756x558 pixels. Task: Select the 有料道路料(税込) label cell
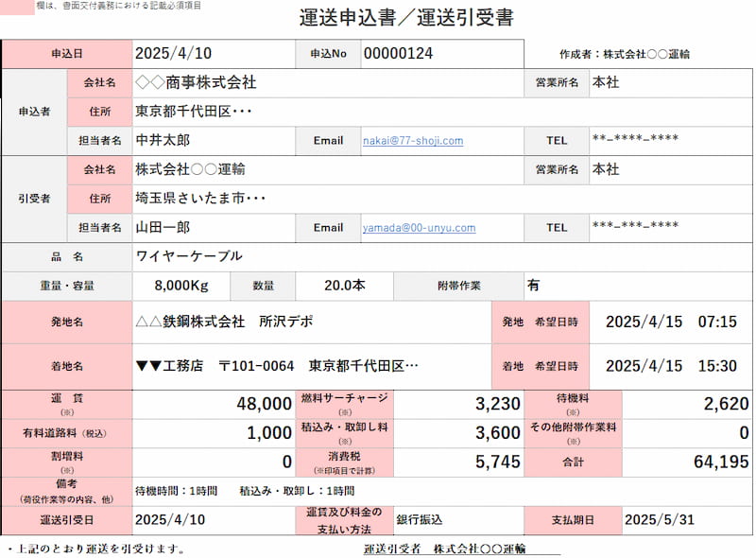tap(67, 433)
